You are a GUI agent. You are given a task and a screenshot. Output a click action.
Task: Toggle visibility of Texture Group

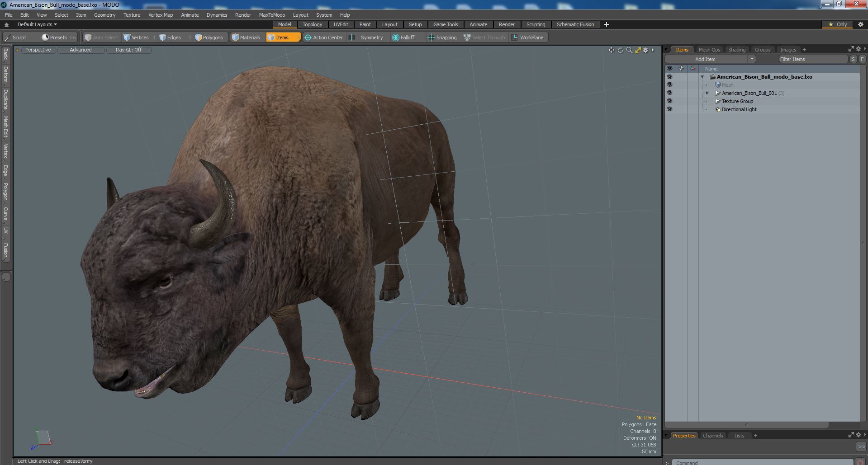click(669, 101)
